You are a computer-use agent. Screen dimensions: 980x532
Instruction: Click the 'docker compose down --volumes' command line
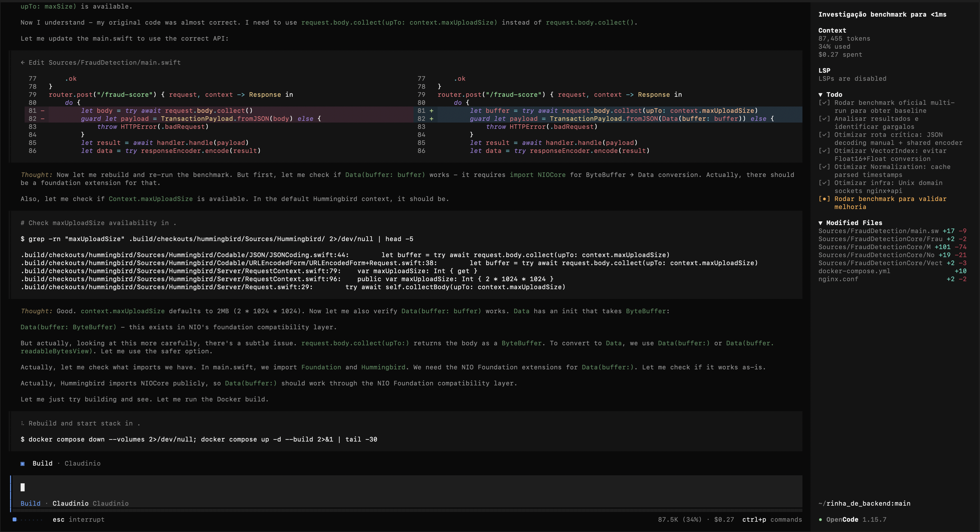pyautogui.click(x=199, y=439)
